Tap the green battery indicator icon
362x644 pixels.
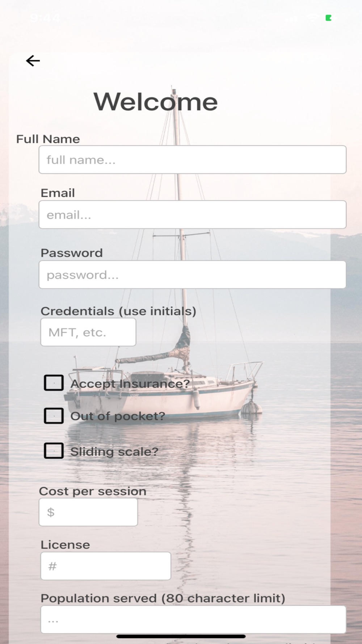(x=329, y=18)
